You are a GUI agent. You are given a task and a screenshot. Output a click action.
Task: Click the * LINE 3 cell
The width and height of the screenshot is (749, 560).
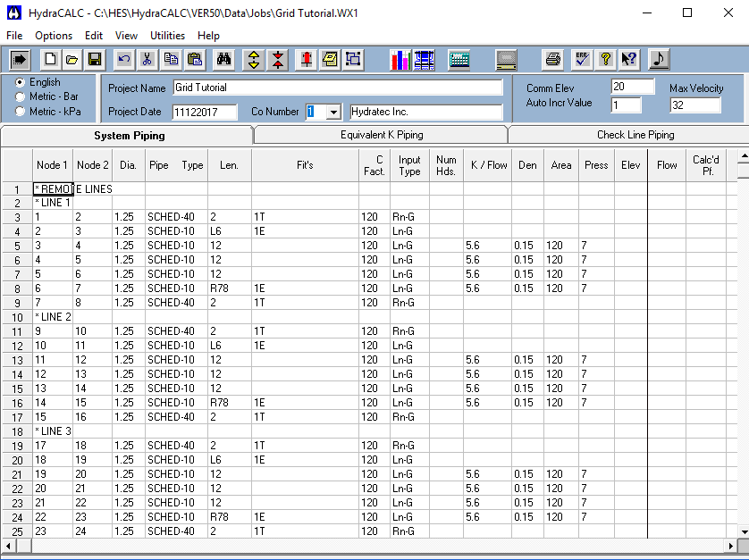click(x=53, y=431)
